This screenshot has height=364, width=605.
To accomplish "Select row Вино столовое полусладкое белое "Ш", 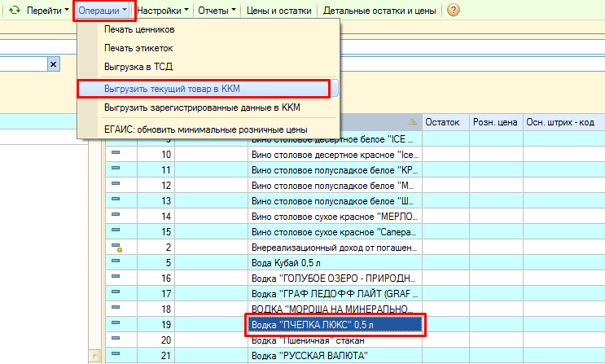I will pyautogui.click(x=335, y=201).
